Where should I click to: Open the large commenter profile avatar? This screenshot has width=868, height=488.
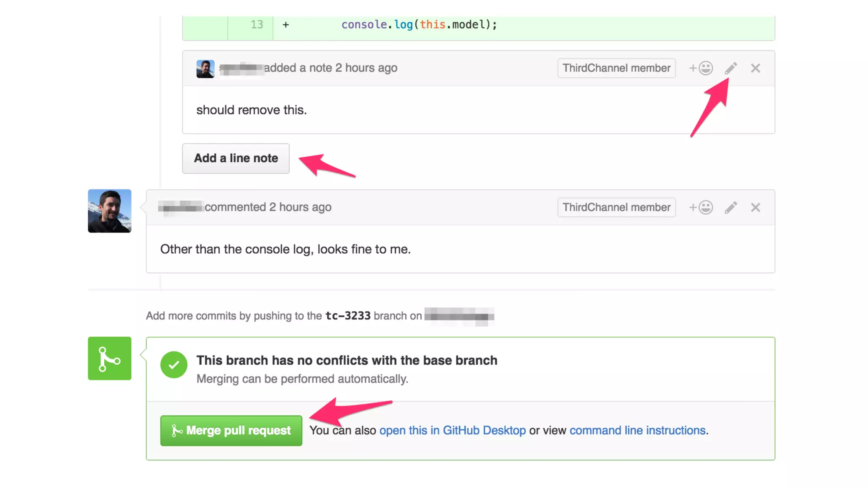pos(109,211)
